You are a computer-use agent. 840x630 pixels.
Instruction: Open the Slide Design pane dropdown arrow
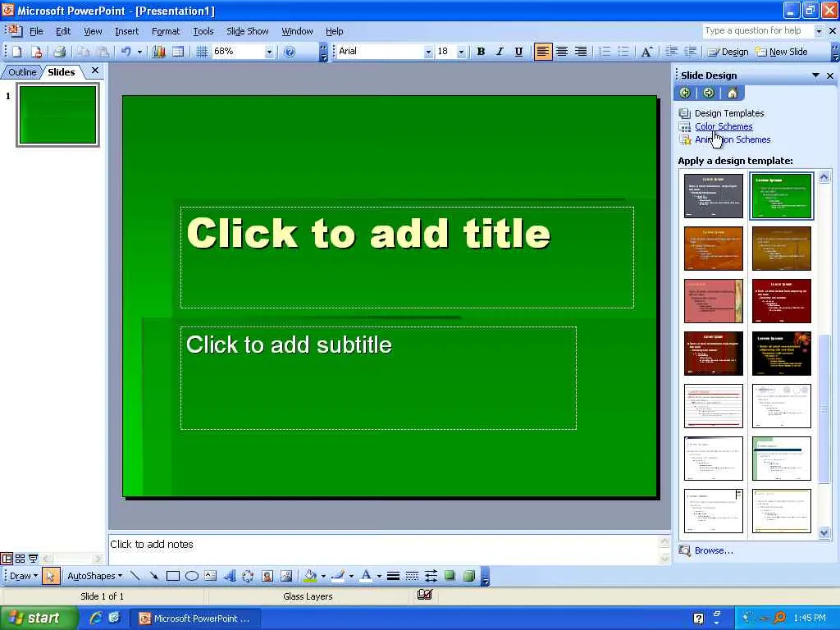click(815, 75)
